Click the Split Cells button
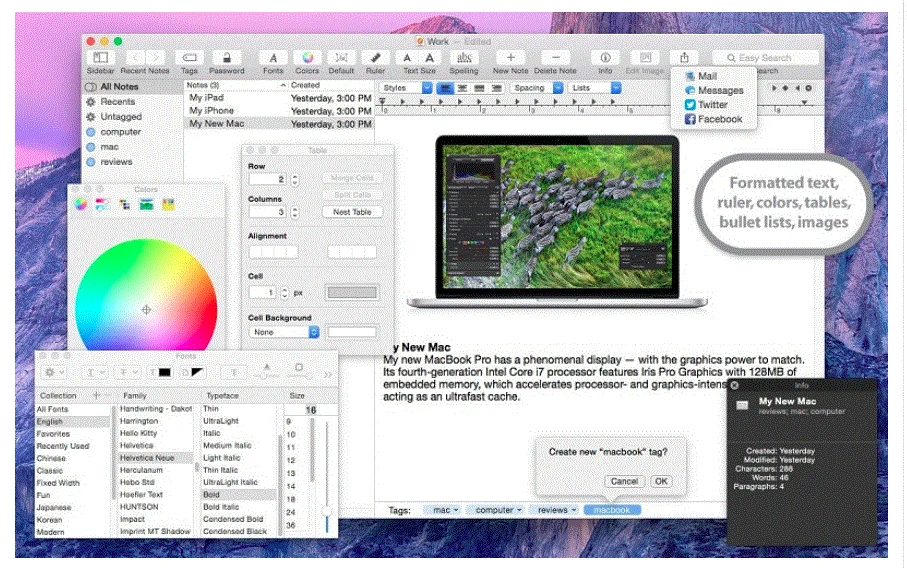This screenshot has width=907, height=568. pos(352,195)
